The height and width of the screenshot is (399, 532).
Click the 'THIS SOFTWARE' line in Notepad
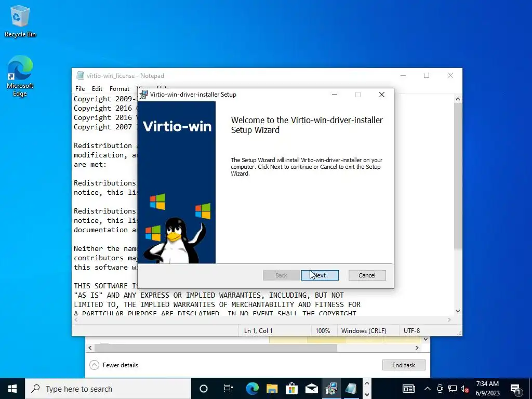click(x=106, y=286)
